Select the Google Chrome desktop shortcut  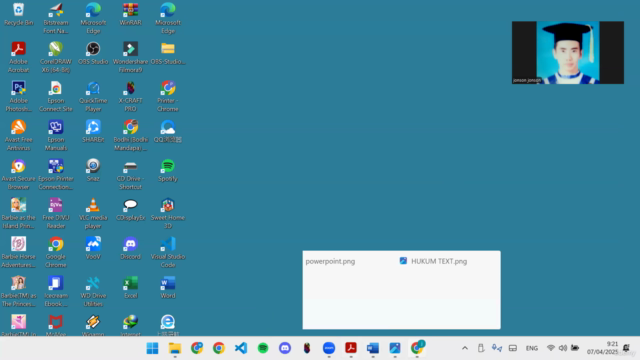(x=56, y=252)
